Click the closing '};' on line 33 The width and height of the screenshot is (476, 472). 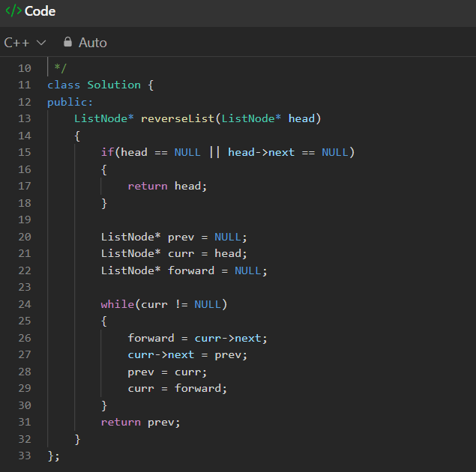54,456
